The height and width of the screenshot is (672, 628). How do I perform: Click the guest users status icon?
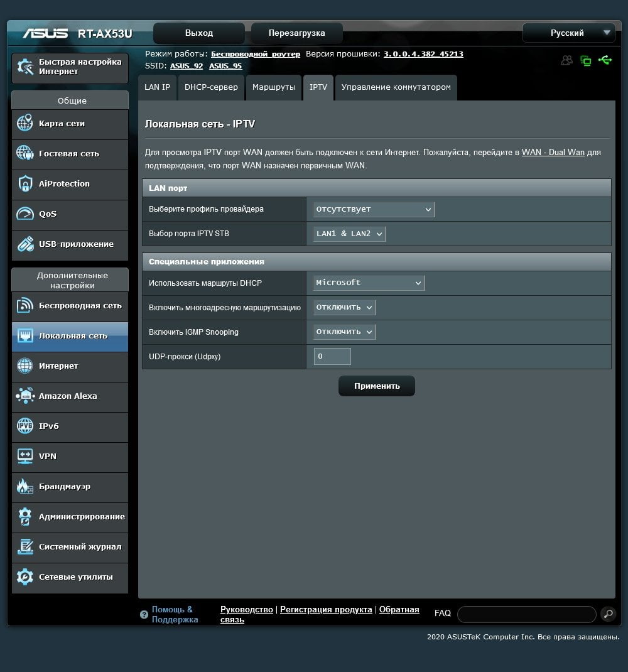(x=566, y=60)
